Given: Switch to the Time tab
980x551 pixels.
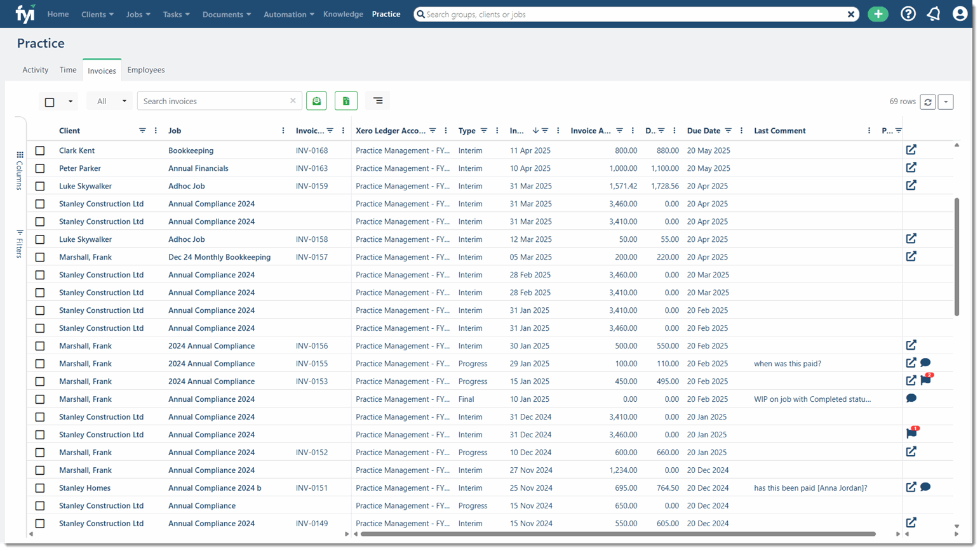Looking at the screenshot, I should pos(68,70).
